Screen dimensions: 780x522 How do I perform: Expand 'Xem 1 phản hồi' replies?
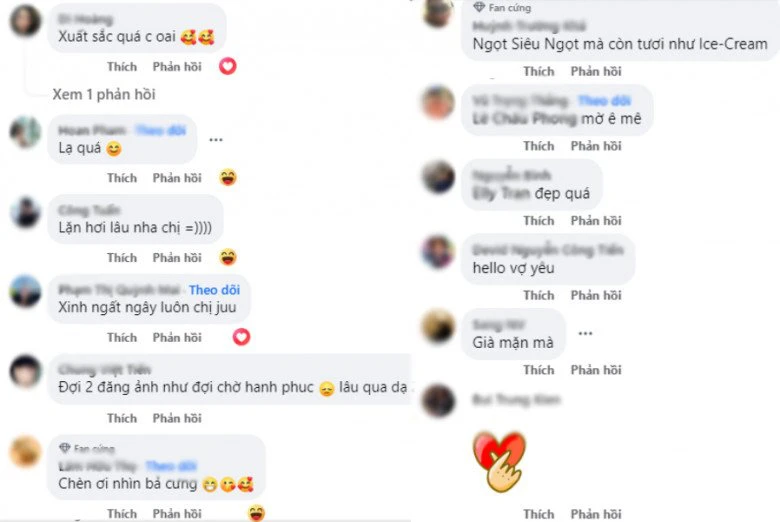(x=104, y=95)
